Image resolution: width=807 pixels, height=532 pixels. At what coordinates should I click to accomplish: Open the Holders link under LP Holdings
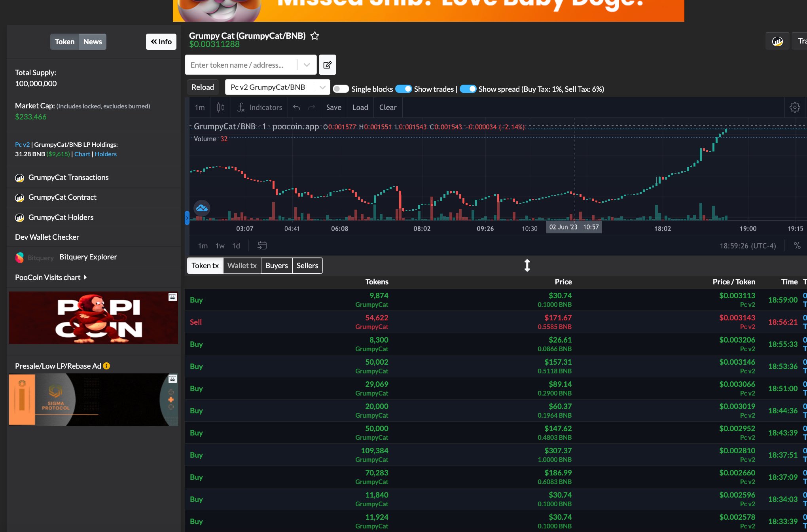(105, 154)
